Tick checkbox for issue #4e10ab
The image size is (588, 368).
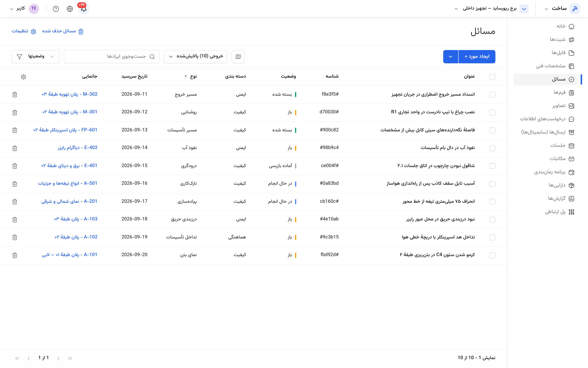[492, 220]
